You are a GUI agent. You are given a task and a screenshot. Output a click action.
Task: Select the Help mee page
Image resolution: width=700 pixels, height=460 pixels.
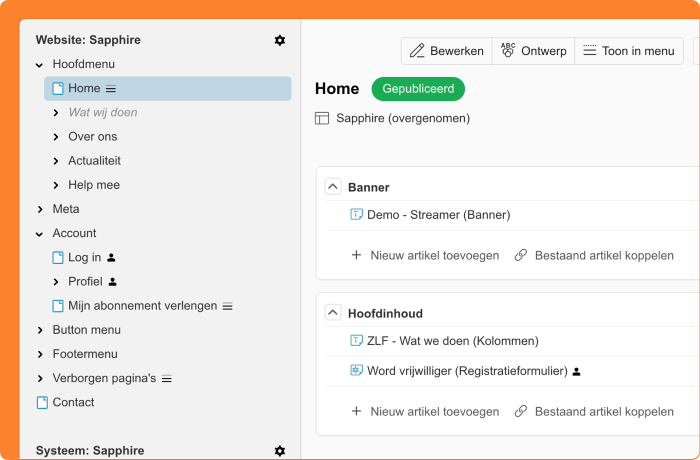94,185
